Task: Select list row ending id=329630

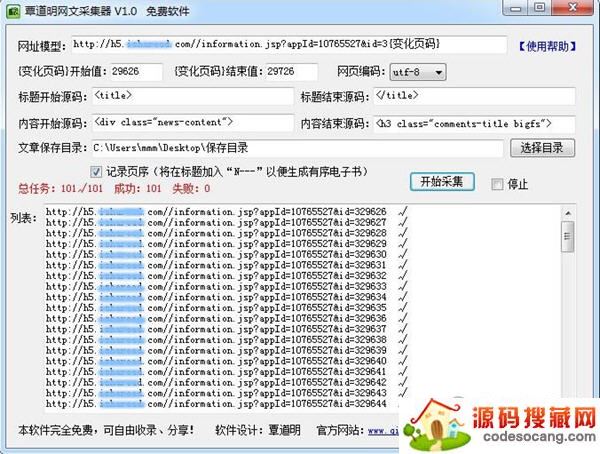Action: coord(227,255)
